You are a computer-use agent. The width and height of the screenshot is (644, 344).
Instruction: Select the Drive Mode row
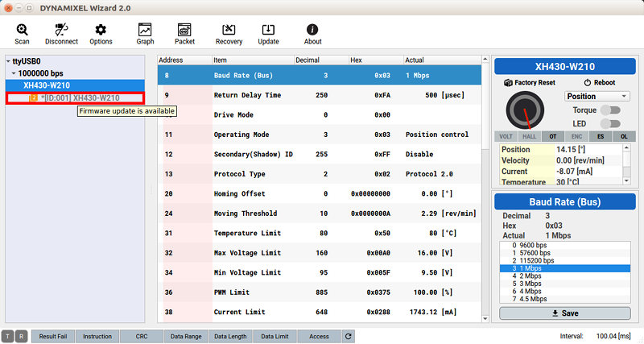click(x=319, y=114)
